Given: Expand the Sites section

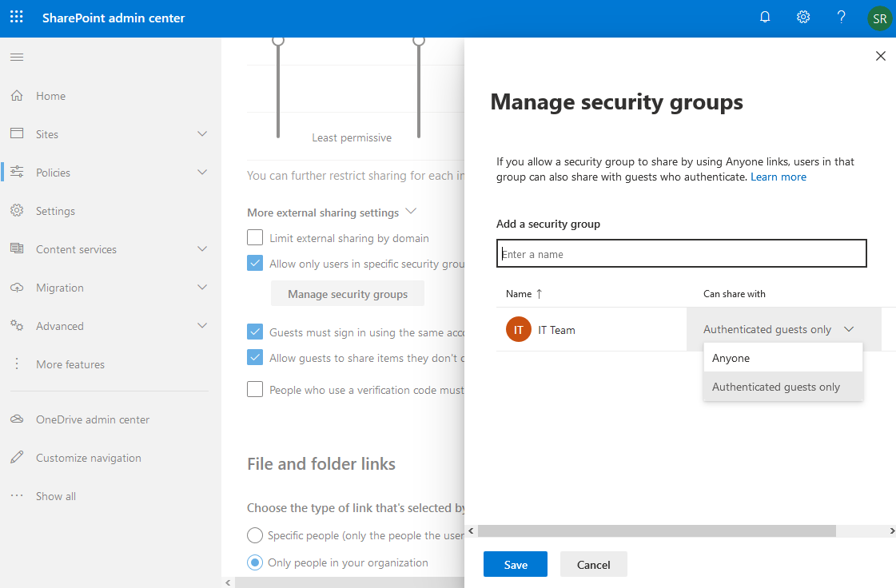Looking at the screenshot, I should [x=202, y=133].
